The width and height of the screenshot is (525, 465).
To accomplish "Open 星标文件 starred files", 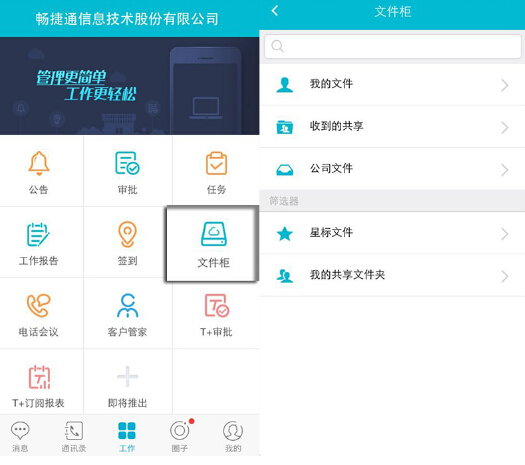I will [x=392, y=233].
